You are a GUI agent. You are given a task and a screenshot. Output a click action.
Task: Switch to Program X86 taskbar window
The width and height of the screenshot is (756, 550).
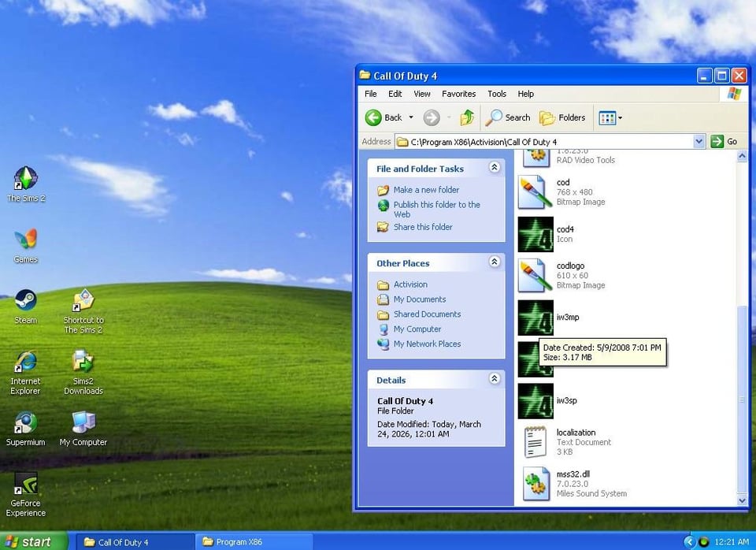point(252,542)
